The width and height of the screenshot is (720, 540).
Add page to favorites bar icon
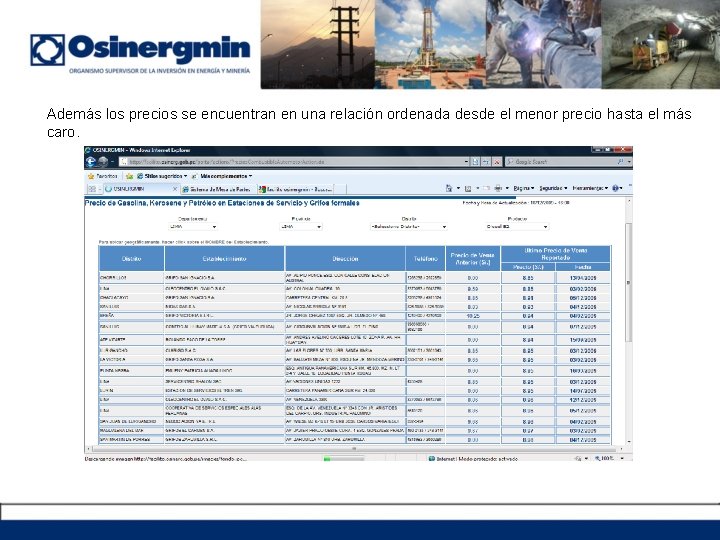pos(129,176)
